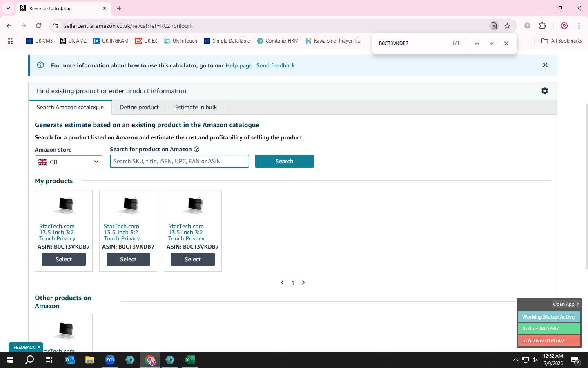Reload the page

pos(38,26)
